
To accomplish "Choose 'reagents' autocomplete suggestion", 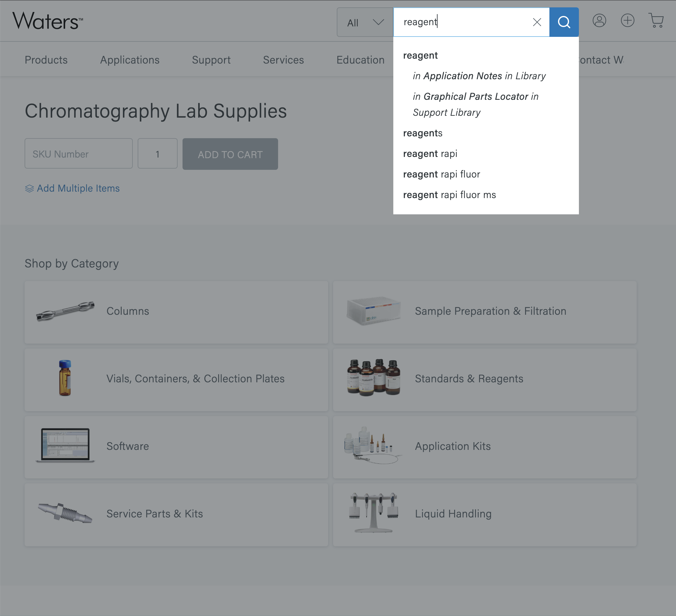I will [422, 133].
